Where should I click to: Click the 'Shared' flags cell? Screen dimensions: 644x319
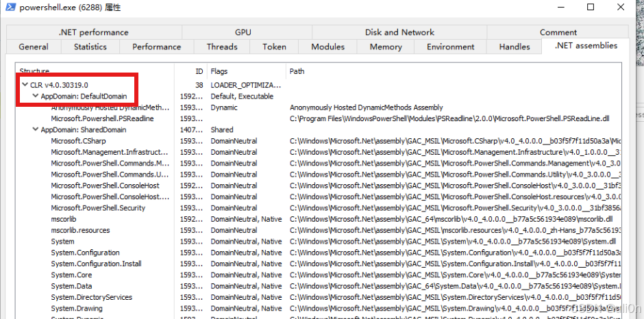(x=222, y=130)
